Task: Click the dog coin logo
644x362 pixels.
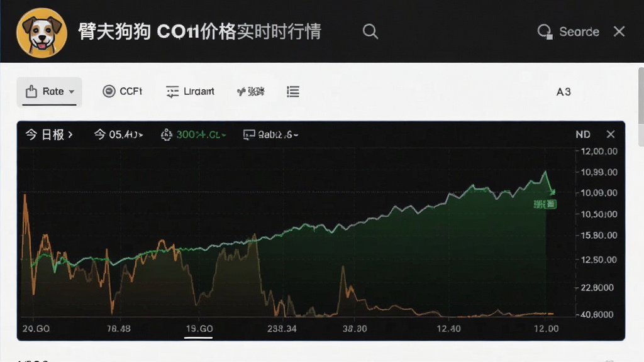Action: [x=42, y=33]
